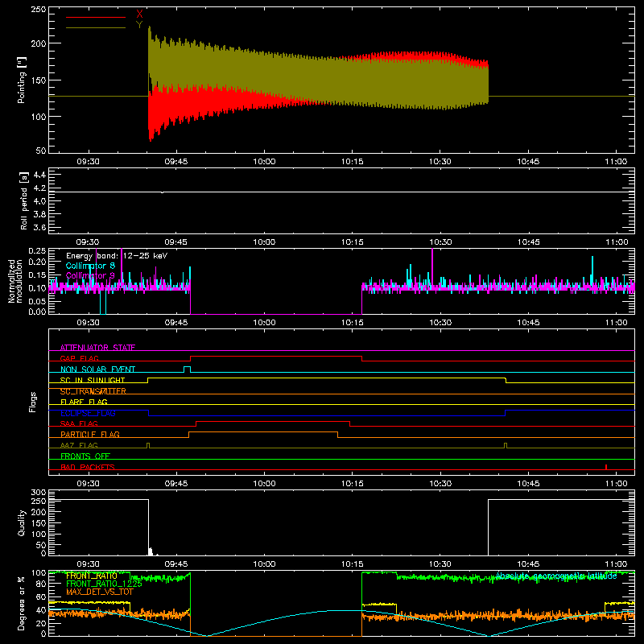This screenshot has width=644, height=644.
Task: Click the 'Quality' y-axis label
Action: coord(22,522)
